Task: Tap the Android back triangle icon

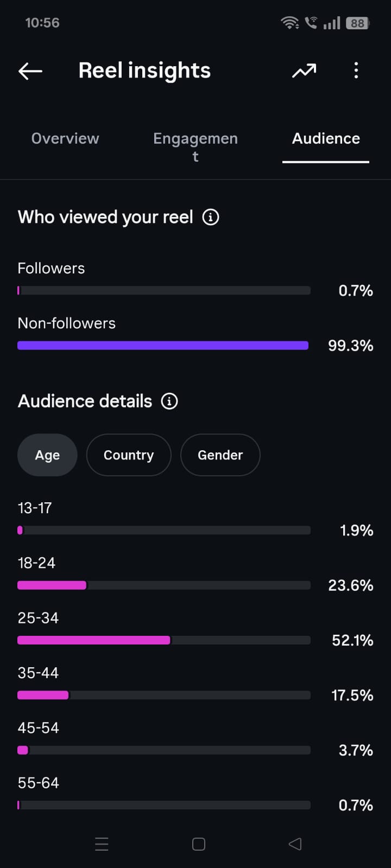Action: pyautogui.click(x=295, y=844)
